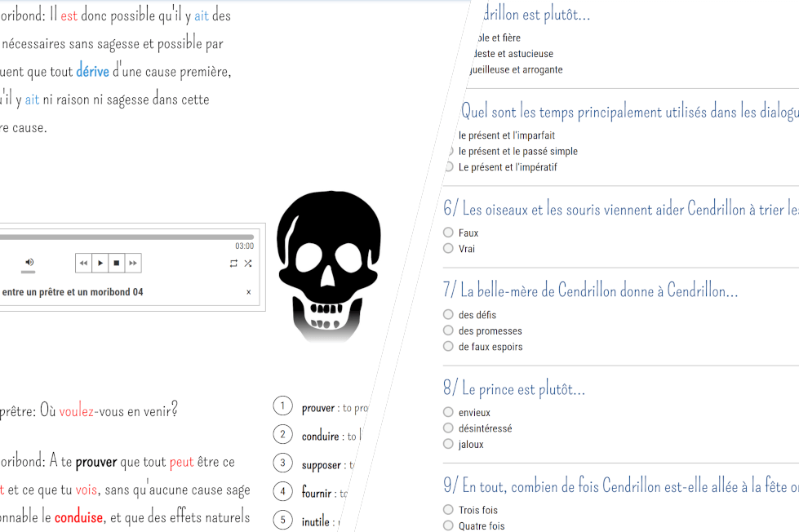Click heading '8/ Le prince est plutôt...'
The height and width of the screenshot is (532, 799).
coord(513,389)
